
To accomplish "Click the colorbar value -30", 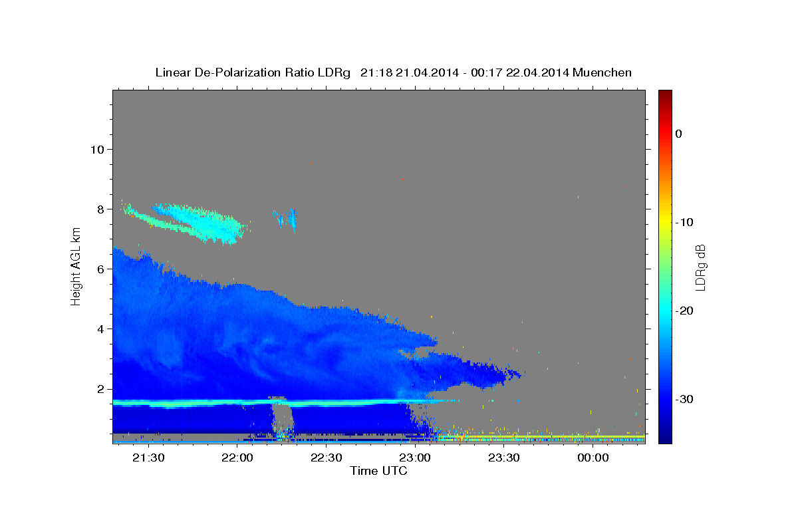I will pyautogui.click(x=685, y=399).
